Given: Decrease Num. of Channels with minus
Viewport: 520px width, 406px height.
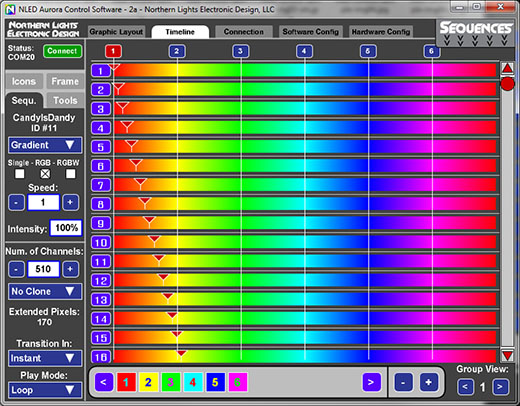Looking at the screenshot, I should tap(16, 269).
